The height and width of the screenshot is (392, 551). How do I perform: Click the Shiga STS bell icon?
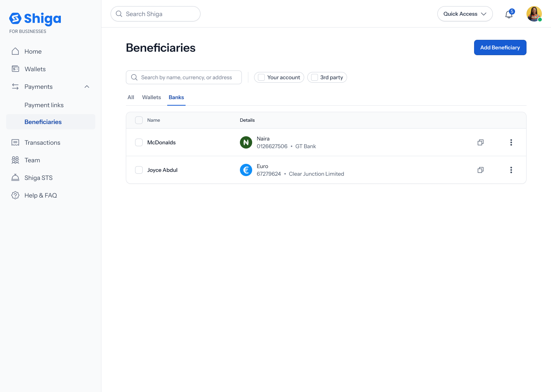coord(15,178)
